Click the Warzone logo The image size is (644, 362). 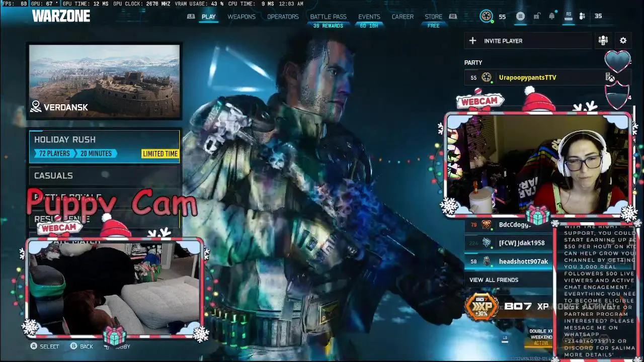tap(61, 16)
